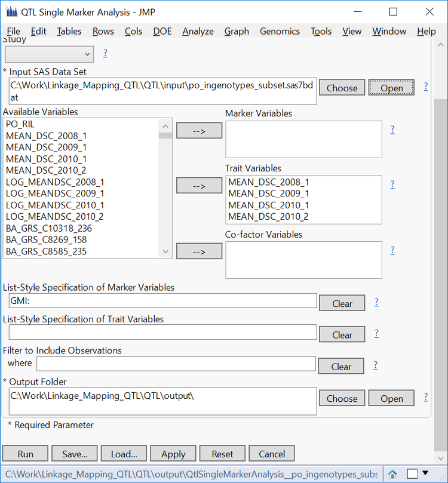Expand the Study dropdown
The height and width of the screenshot is (483, 448).
click(x=88, y=54)
